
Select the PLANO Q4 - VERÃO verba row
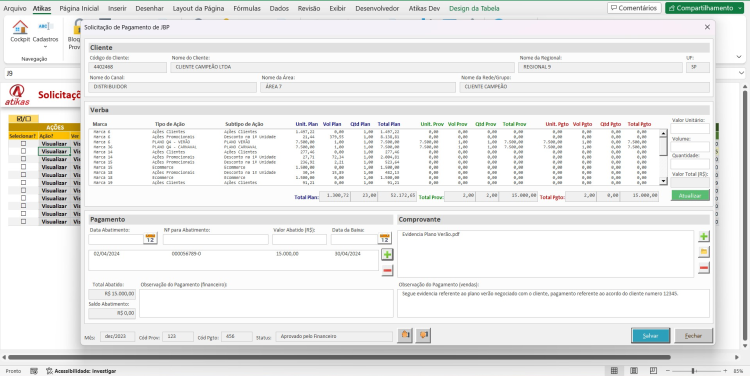coord(375,142)
